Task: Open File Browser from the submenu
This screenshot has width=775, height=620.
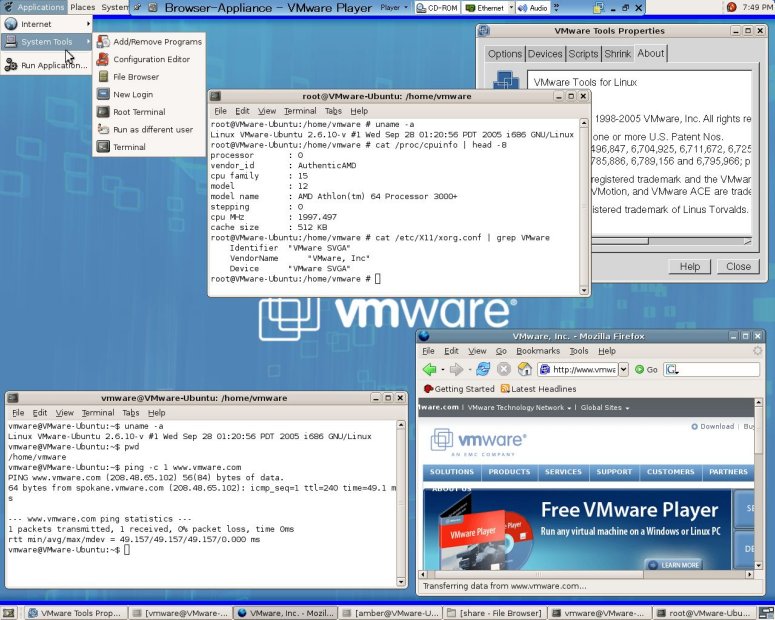Action: pos(149,77)
